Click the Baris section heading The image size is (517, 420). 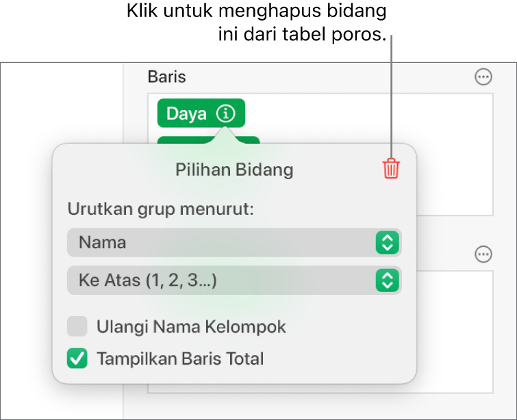coord(166,77)
